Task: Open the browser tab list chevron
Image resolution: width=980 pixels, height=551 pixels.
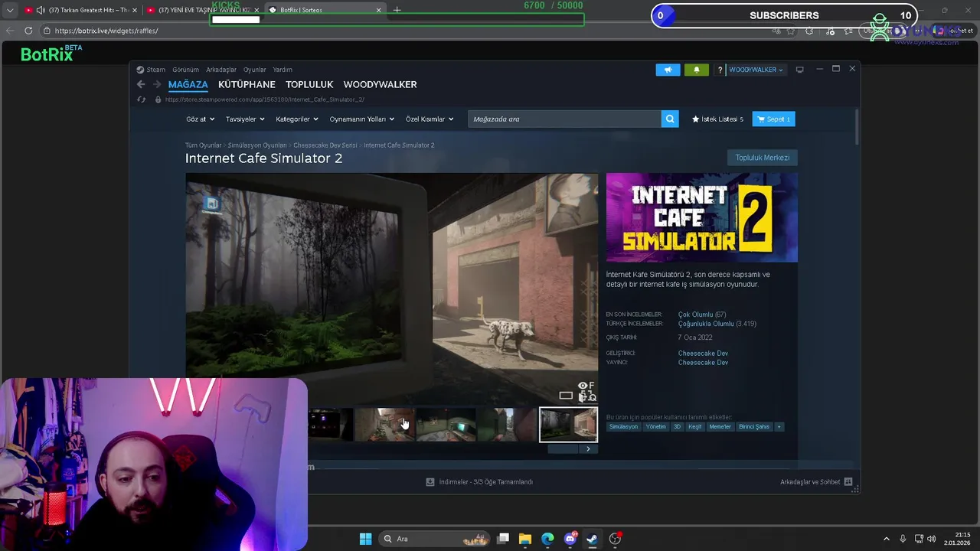Action: click(x=10, y=10)
